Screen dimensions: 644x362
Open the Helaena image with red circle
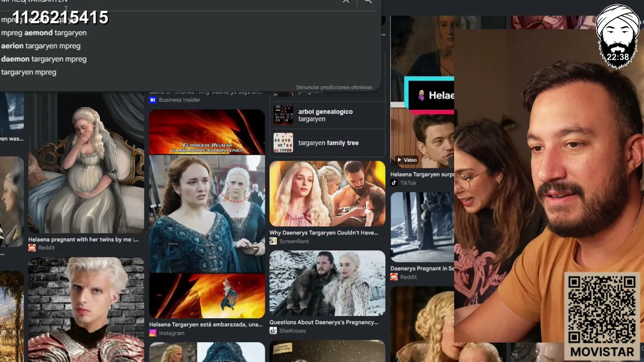[207, 214]
